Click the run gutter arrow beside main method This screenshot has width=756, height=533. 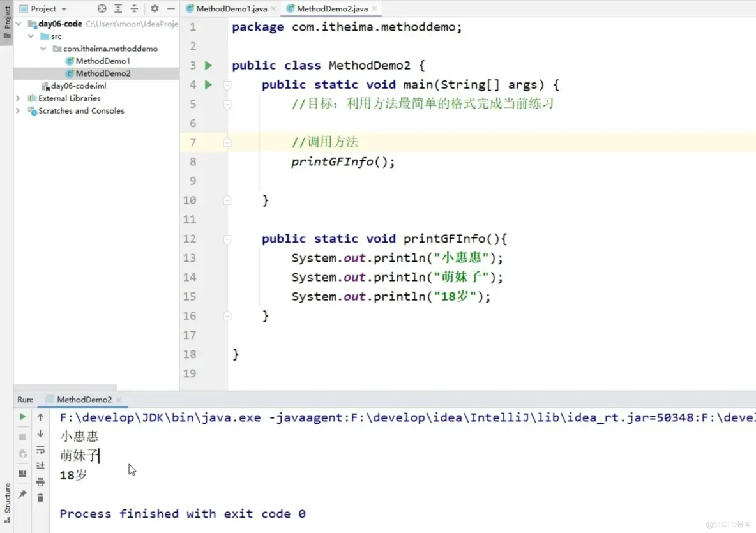pos(208,84)
